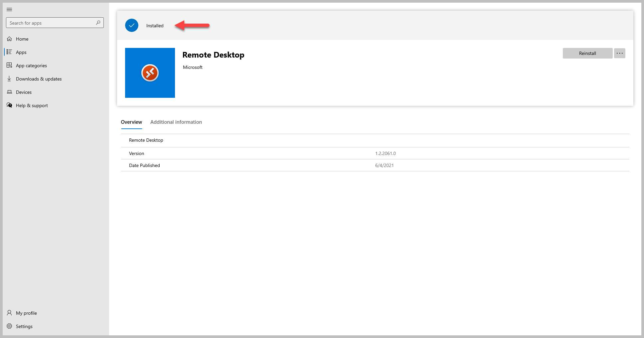Viewport: 644px width, 338px height.
Task: Open My profile label in sidebar
Action: (27, 313)
